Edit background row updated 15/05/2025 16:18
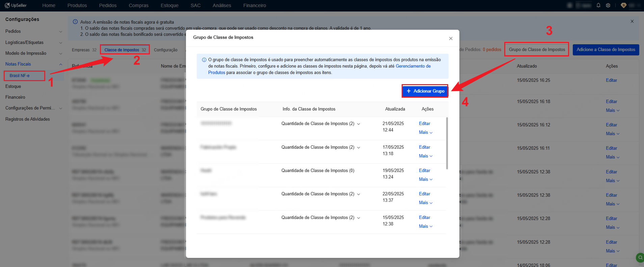The image size is (644, 267). coord(611,102)
